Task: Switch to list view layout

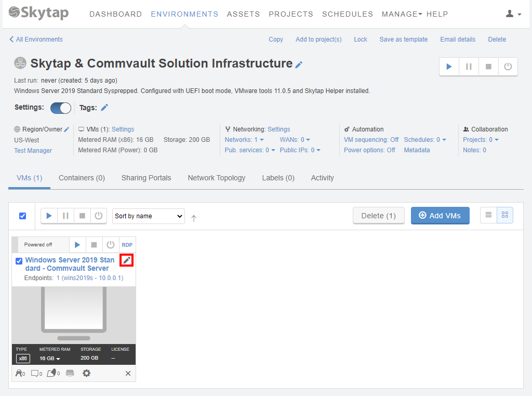Action: pyautogui.click(x=488, y=215)
